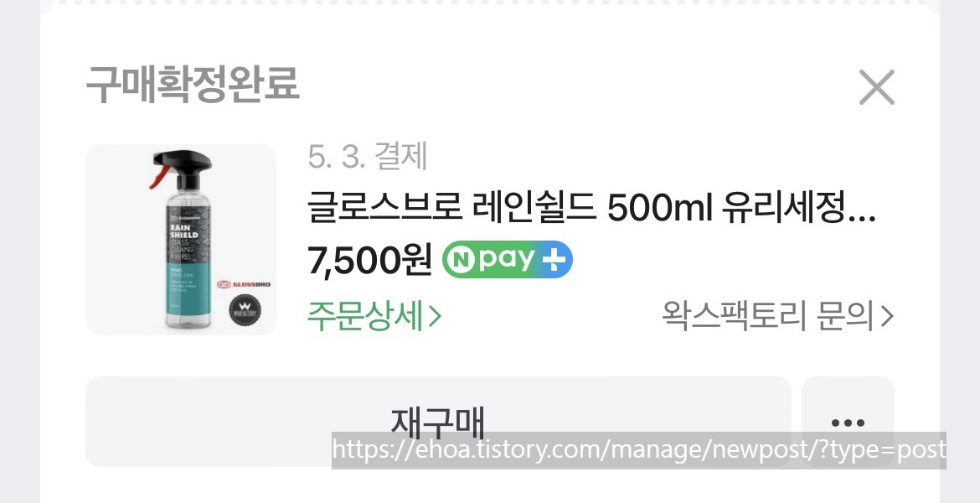Click the 7,500원 price text
Image resolution: width=980 pixels, height=503 pixels.
click(369, 260)
